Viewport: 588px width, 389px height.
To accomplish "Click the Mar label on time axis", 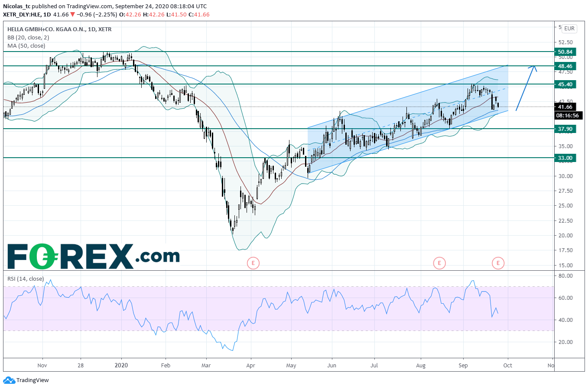I will click(x=206, y=366).
